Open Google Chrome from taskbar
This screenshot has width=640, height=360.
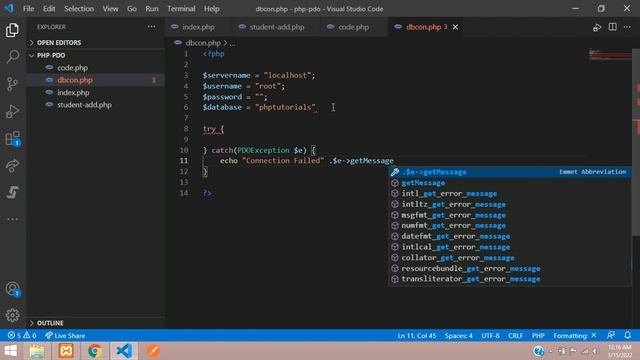pos(95,351)
